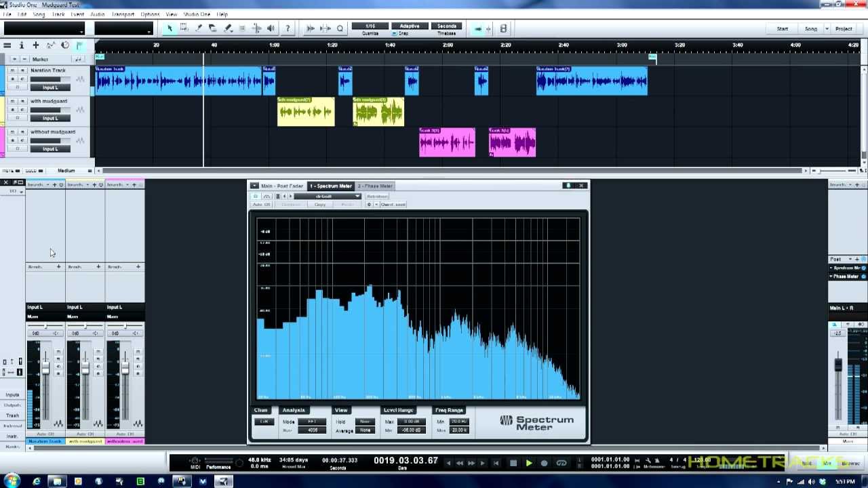The width and height of the screenshot is (868, 488).
Task: Click the Song page button
Action: [x=811, y=28]
